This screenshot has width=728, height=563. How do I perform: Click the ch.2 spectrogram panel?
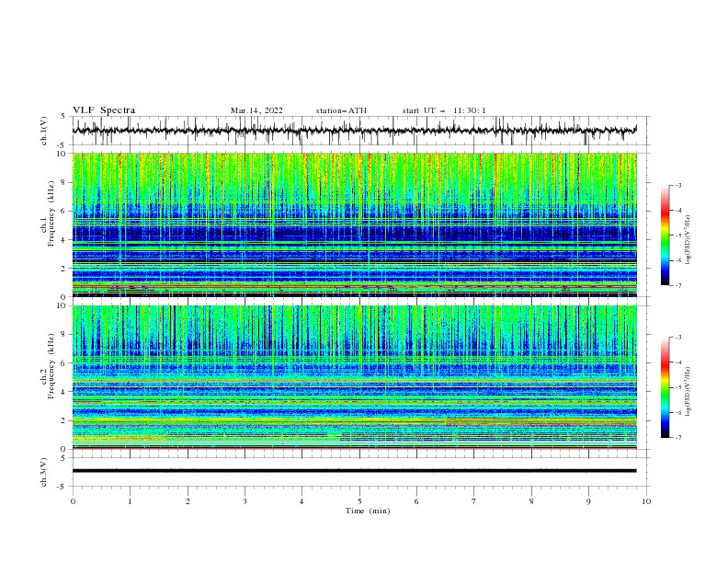pyautogui.click(x=354, y=377)
